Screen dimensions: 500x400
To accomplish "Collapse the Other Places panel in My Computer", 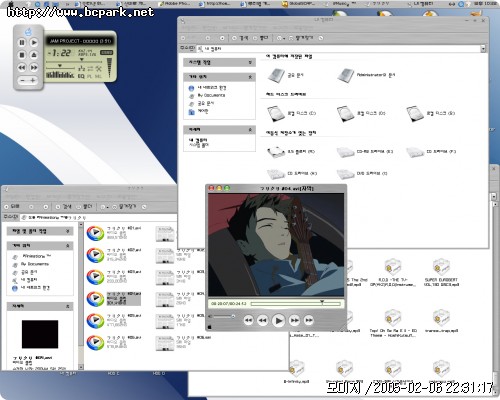I will coord(219,77).
